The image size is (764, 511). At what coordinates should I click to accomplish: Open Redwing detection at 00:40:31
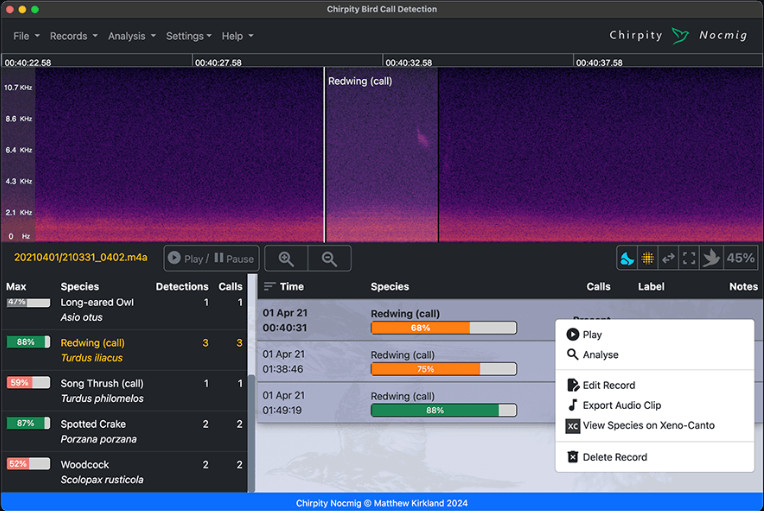[x=406, y=320]
